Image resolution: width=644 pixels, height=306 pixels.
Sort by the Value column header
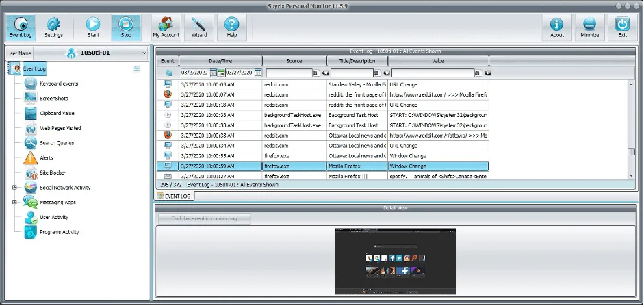click(438, 61)
